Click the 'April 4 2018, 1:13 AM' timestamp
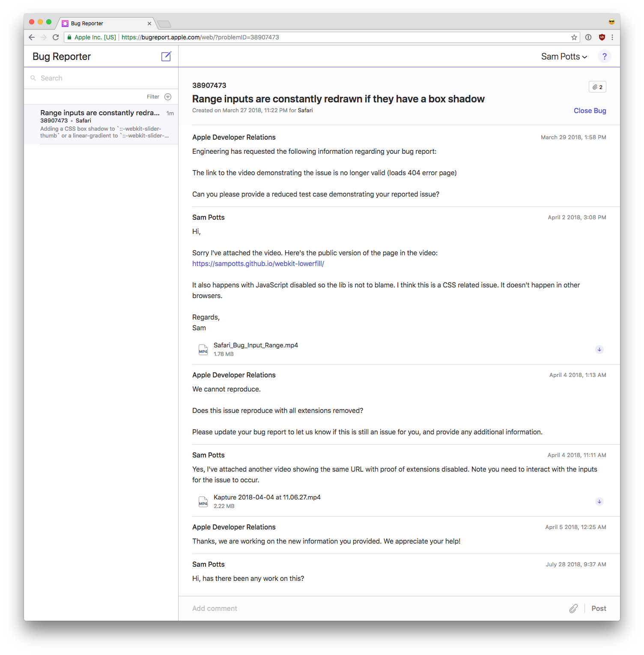The image size is (644, 655). coord(578,375)
